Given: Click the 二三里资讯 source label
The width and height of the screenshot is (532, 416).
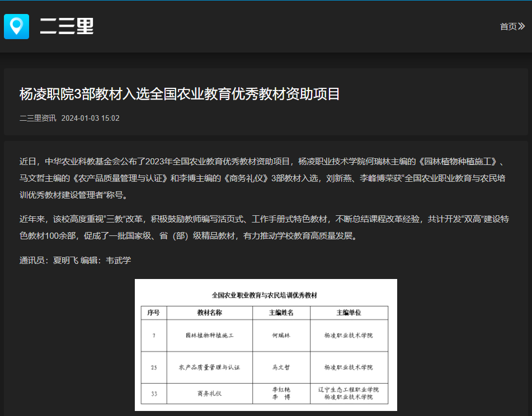Looking at the screenshot, I should pyautogui.click(x=37, y=118).
